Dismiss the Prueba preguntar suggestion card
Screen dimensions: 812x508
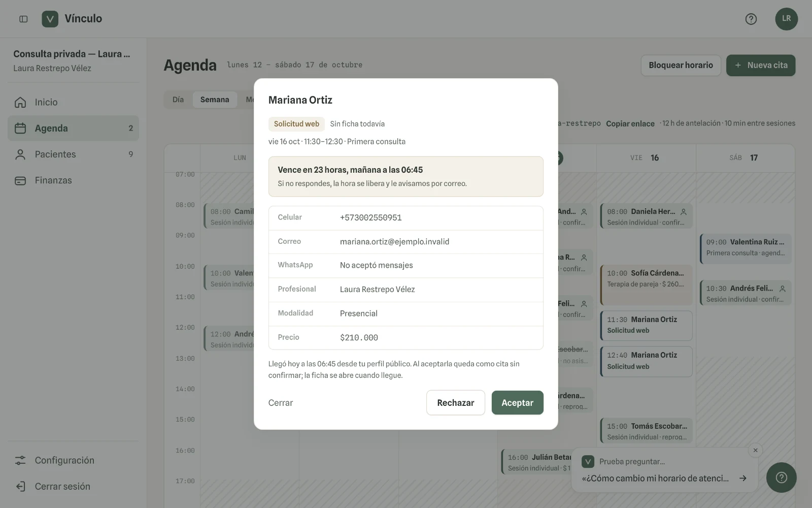pyautogui.click(x=755, y=450)
